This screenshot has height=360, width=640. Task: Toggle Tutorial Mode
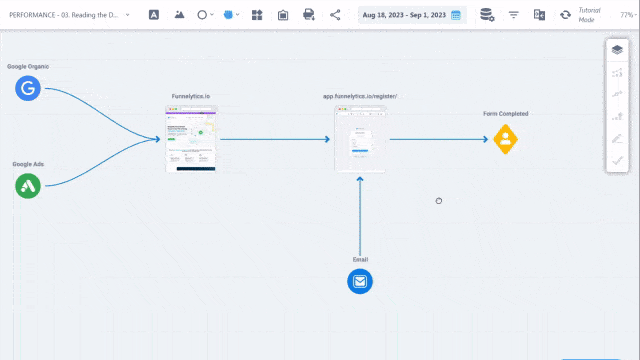point(589,15)
